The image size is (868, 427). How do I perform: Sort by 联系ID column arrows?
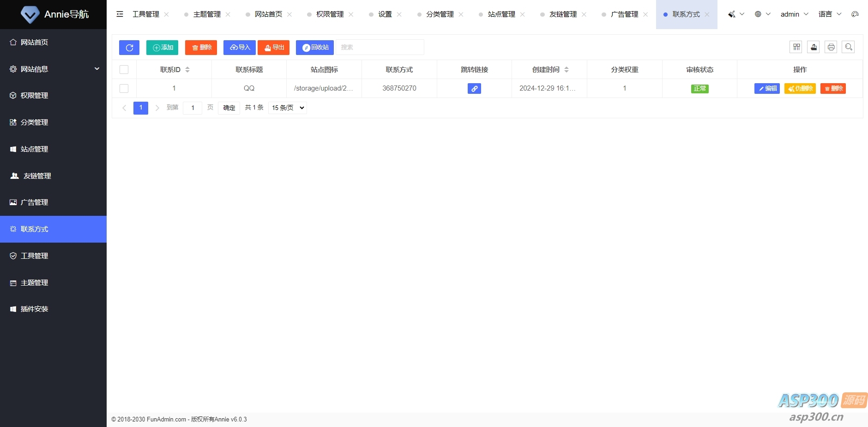click(187, 70)
